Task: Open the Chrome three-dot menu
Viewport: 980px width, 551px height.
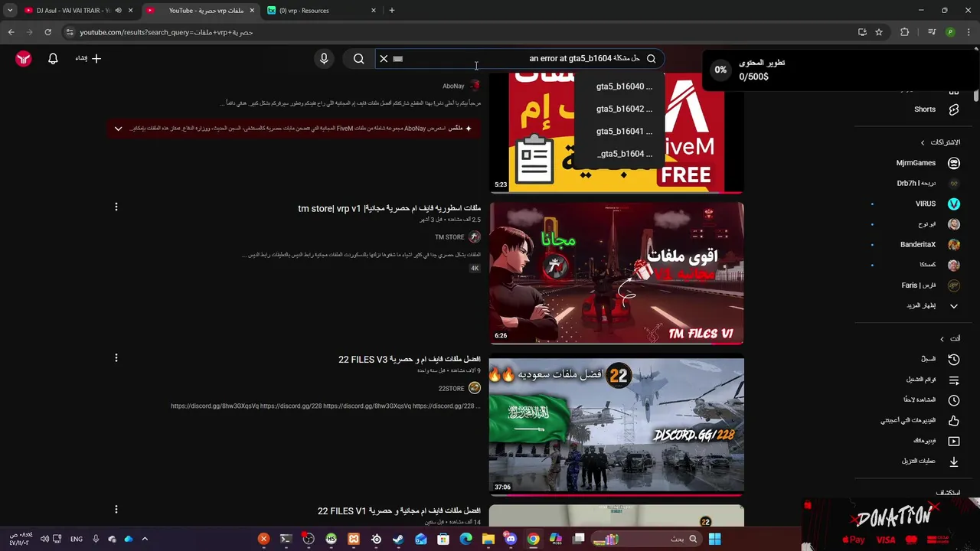Action: (969, 32)
